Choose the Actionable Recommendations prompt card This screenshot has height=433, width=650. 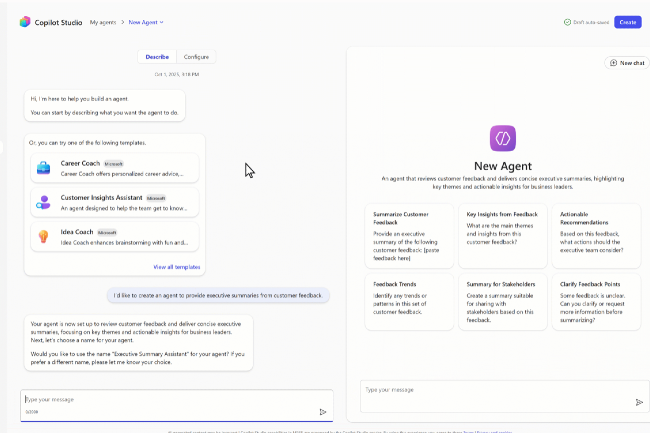pyautogui.click(x=595, y=235)
